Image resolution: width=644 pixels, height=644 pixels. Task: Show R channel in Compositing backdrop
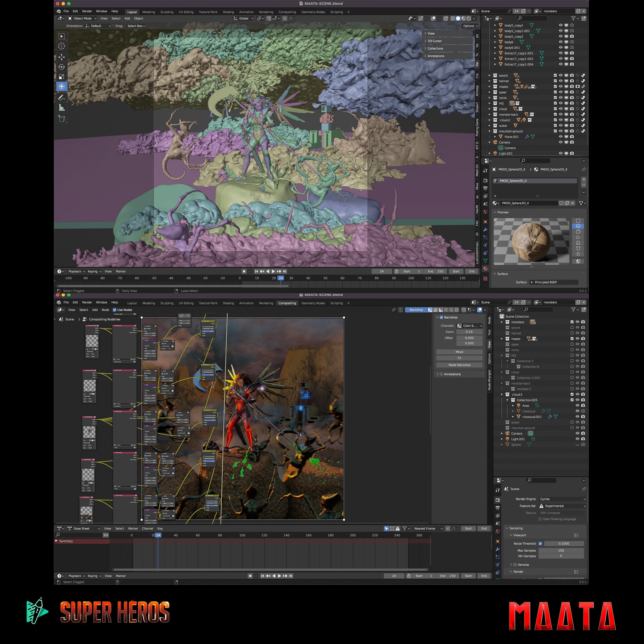(446, 310)
